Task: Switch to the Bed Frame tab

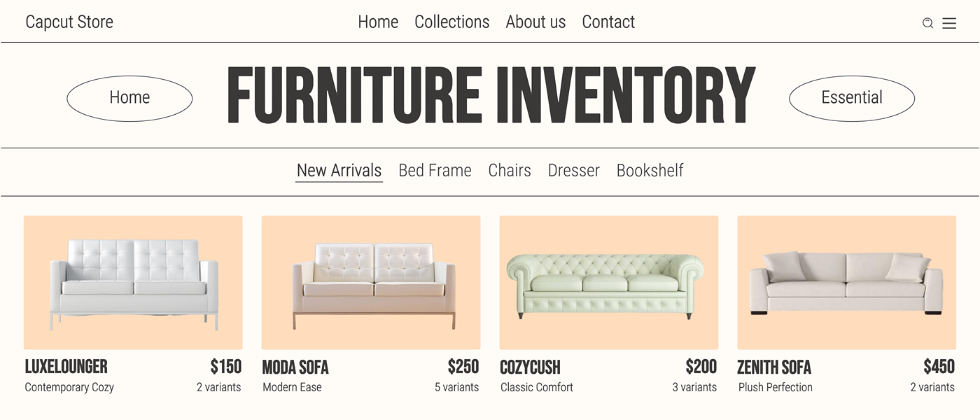Action: [x=435, y=170]
